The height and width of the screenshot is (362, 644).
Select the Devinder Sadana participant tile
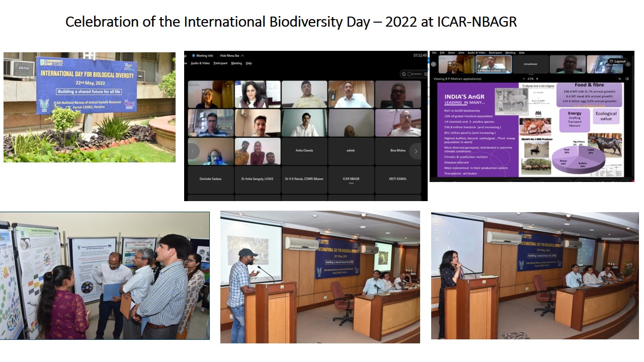[211, 179]
